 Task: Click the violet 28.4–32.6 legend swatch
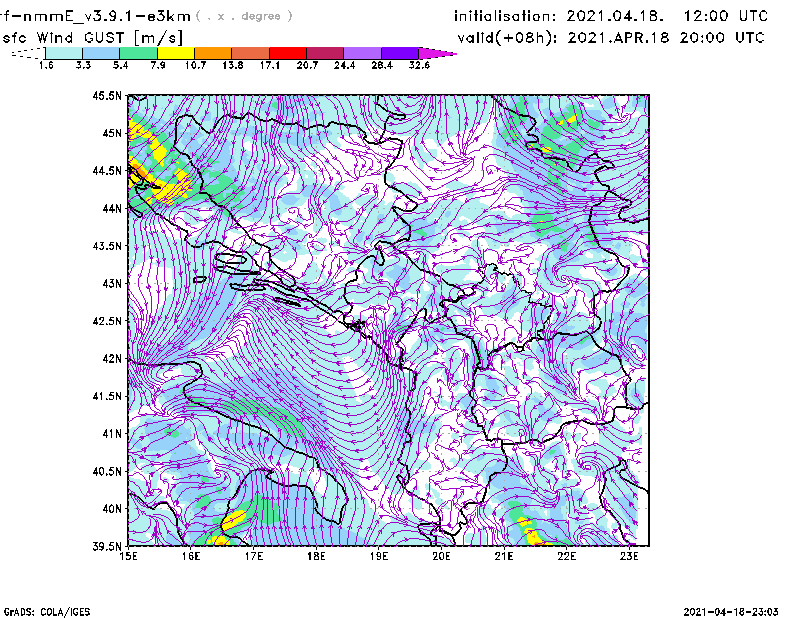[x=400, y=53]
